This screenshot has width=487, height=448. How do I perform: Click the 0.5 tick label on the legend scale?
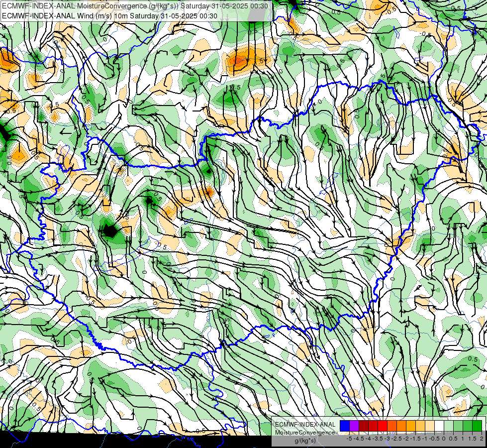453,439
